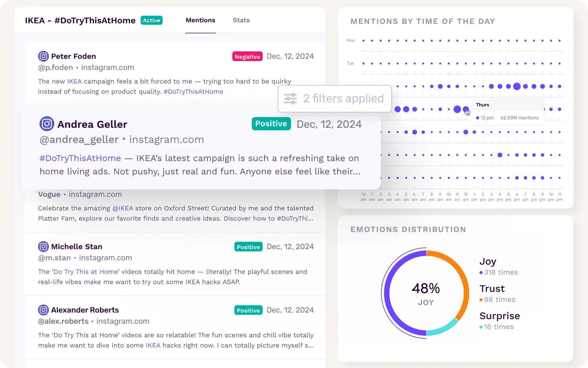
Task: Click the 'Do Try This at Home' link
Action: click(x=86, y=272)
